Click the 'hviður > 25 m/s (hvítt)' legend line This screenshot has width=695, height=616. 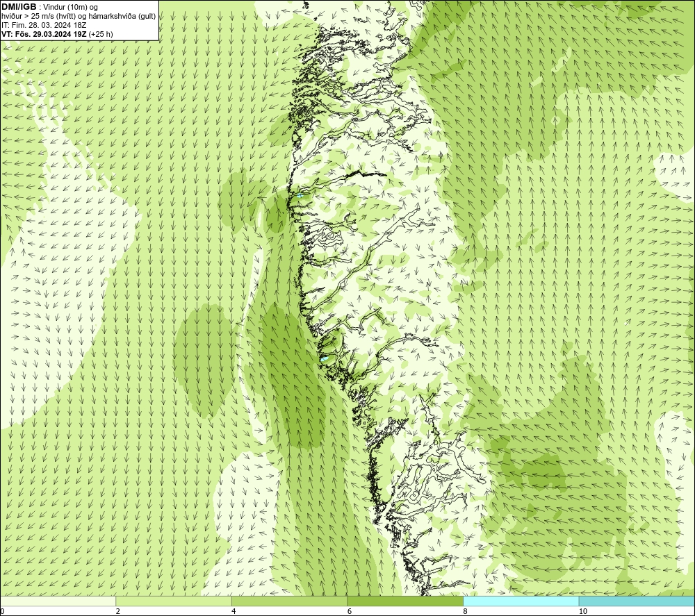click(79, 17)
